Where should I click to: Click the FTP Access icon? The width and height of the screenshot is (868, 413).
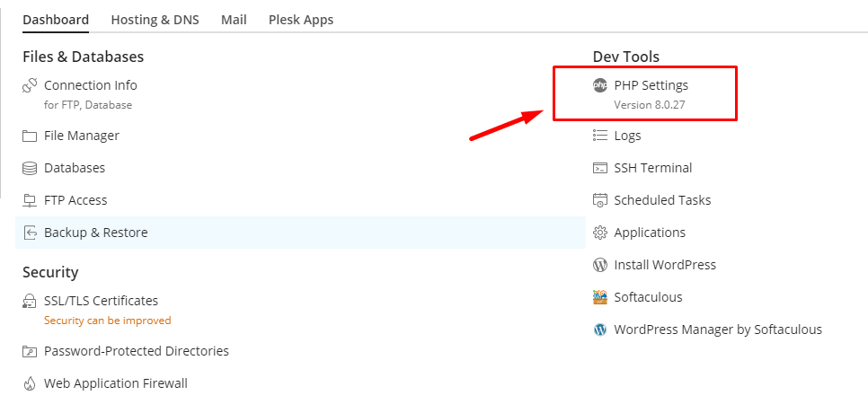click(x=30, y=200)
